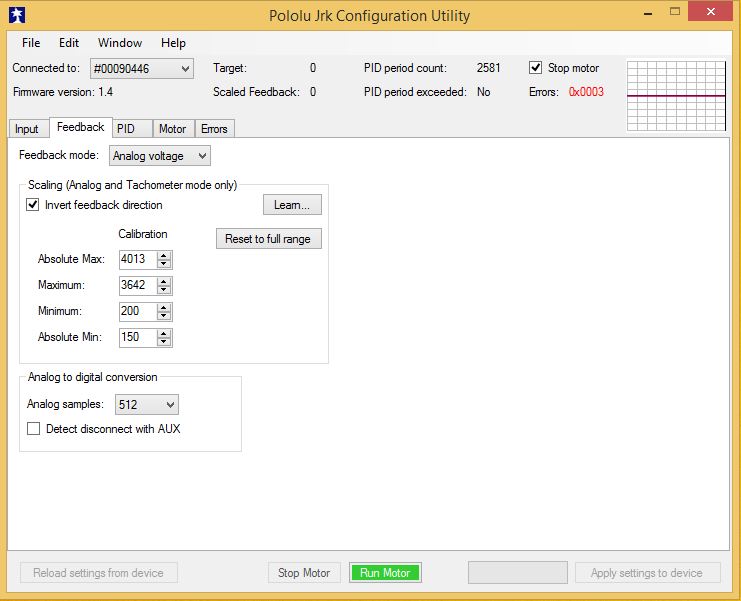
Task: Open the File menu
Action: [x=31, y=43]
